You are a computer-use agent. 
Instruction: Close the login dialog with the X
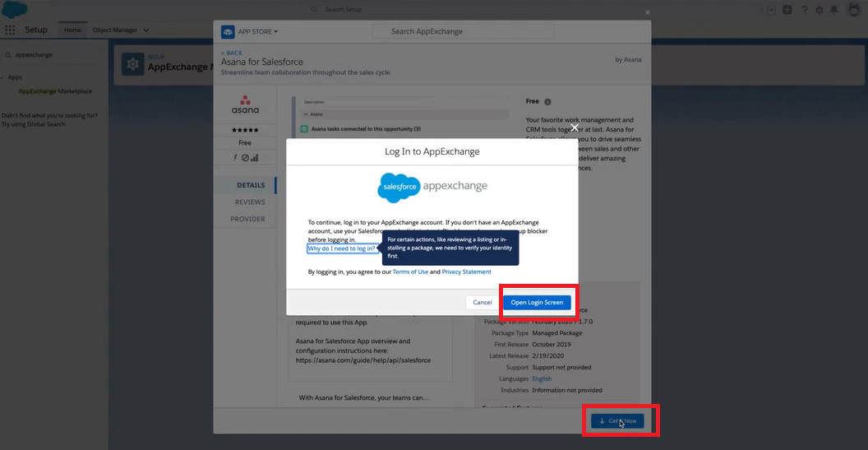coord(575,127)
